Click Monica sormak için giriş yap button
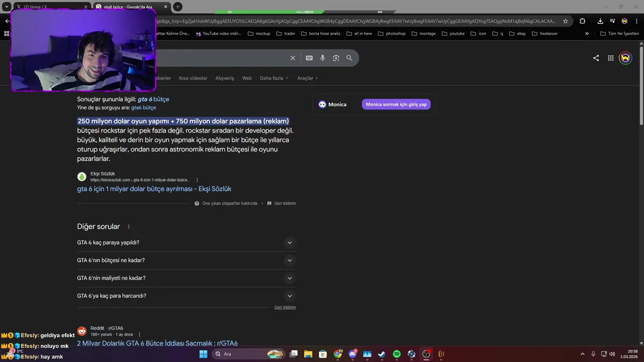Image resolution: width=644 pixels, height=362 pixels. coord(396,104)
